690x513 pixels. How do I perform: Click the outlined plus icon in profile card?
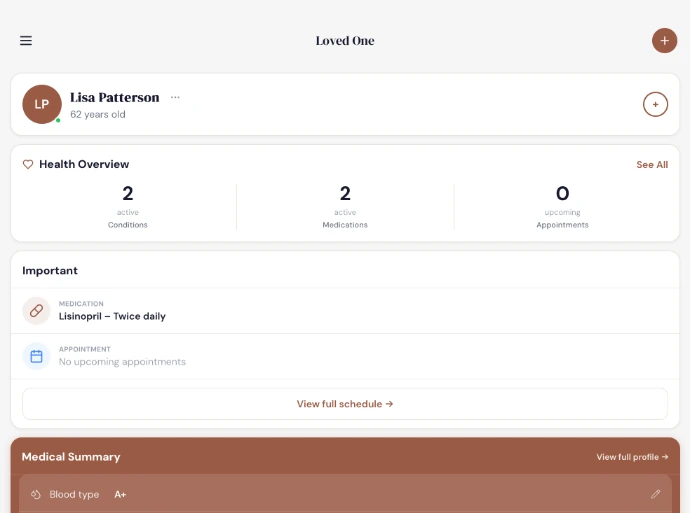click(655, 104)
